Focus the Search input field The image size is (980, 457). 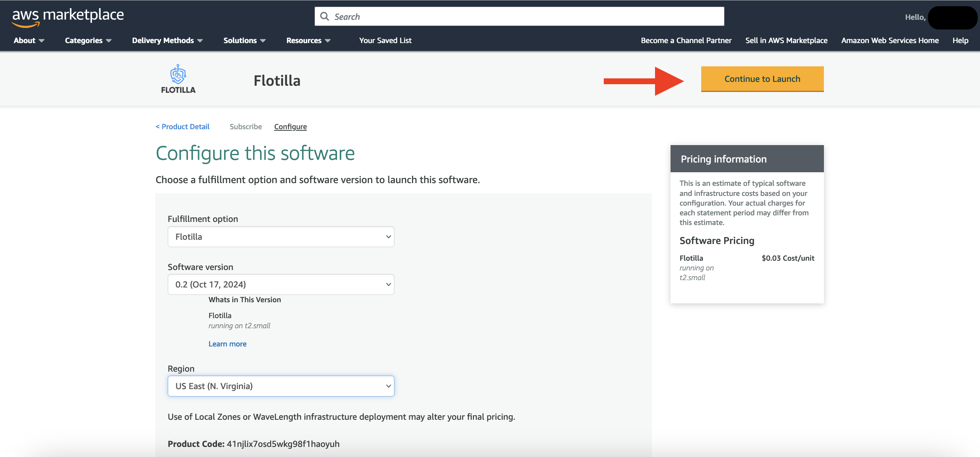tap(520, 16)
